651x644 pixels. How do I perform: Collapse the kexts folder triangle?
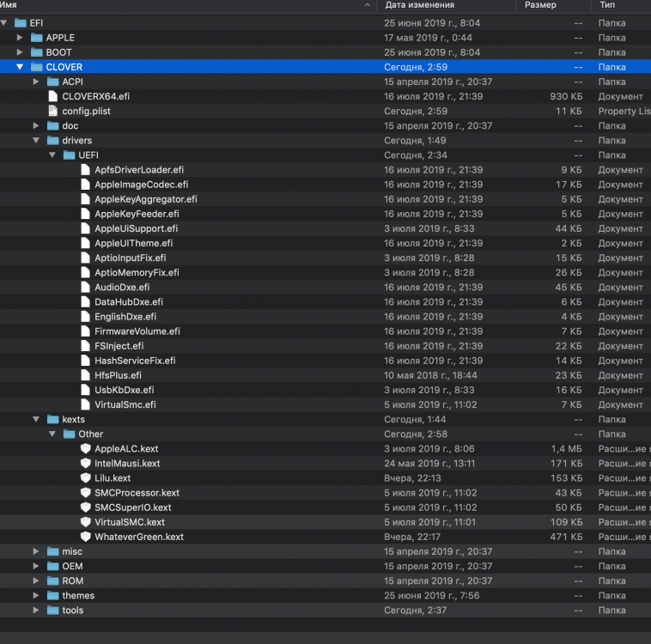coord(36,419)
